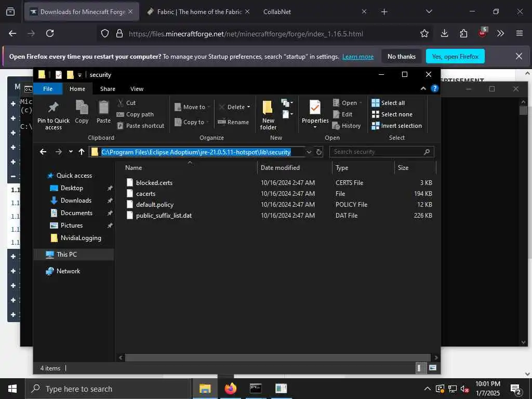The image size is (532, 399).
Task: Bookmark this page with star icon
Action: (x=424, y=33)
